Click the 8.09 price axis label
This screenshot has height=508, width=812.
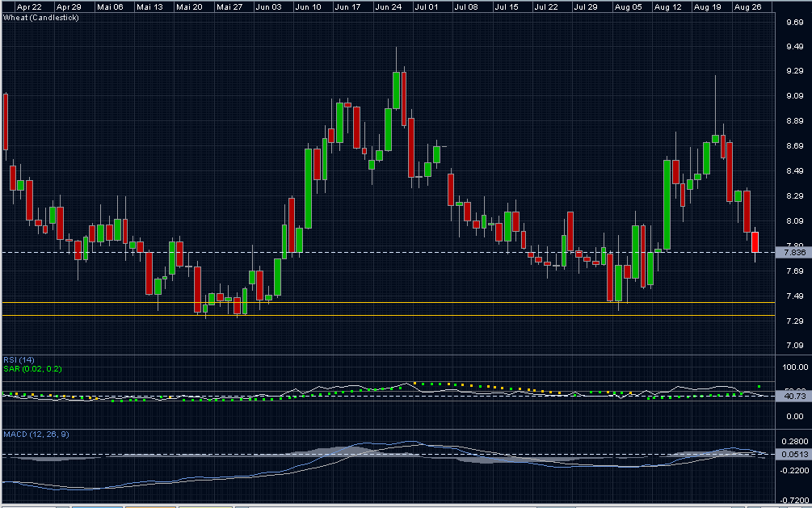[795, 221]
